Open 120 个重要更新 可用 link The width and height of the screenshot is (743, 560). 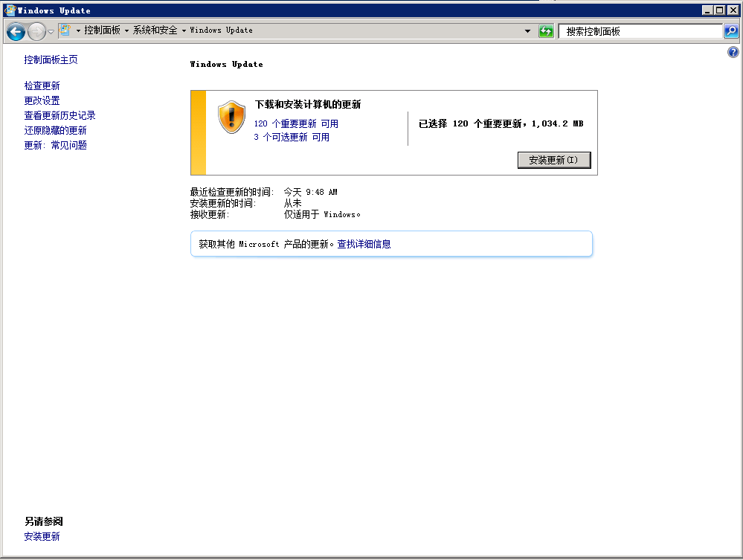tap(296, 123)
